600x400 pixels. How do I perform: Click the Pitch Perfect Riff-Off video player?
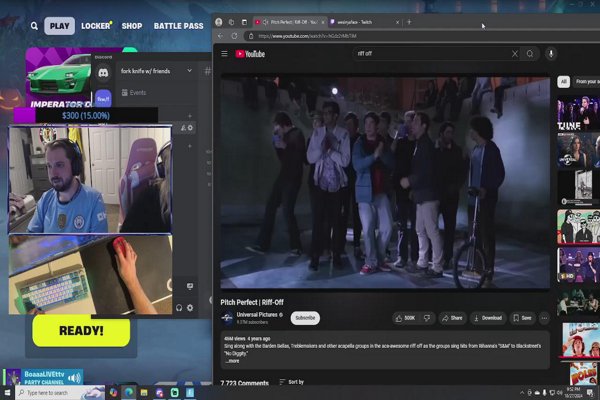tap(385, 181)
